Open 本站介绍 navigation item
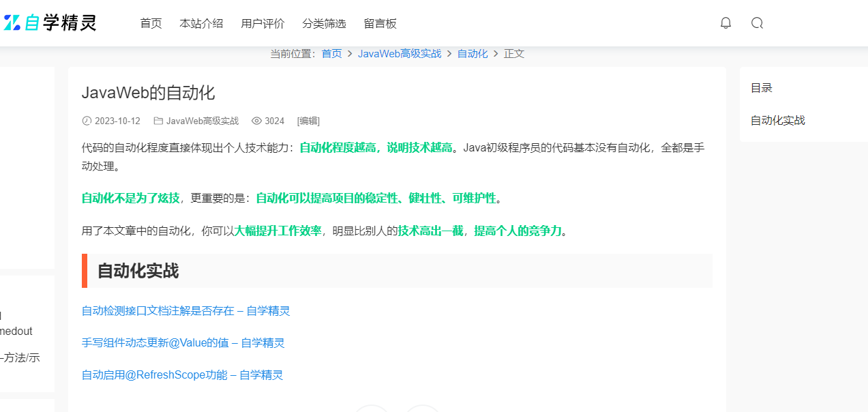The width and height of the screenshot is (868, 412). (201, 23)
